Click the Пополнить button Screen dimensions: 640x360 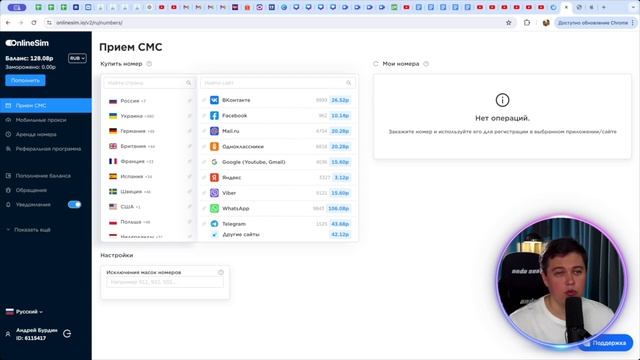click(x=25, y=80)
